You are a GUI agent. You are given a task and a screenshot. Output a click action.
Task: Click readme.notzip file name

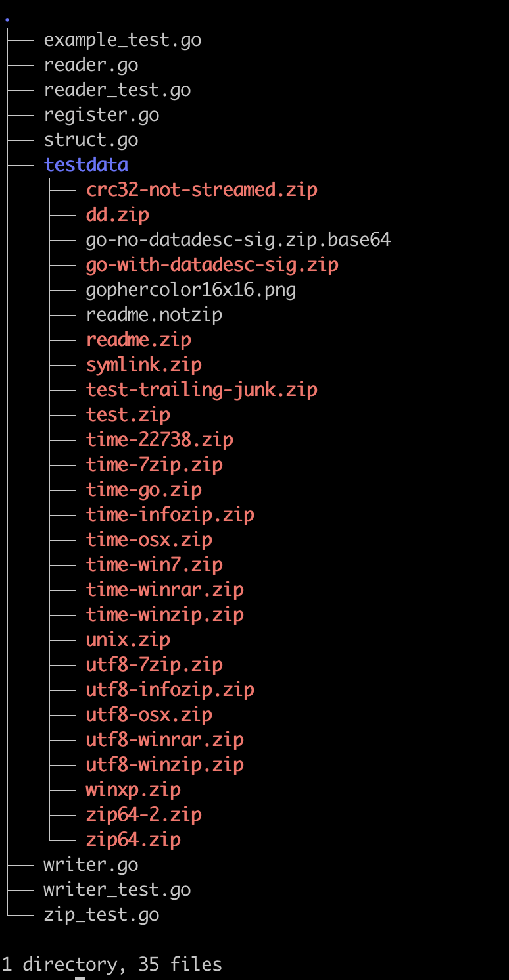pos(154,315)
